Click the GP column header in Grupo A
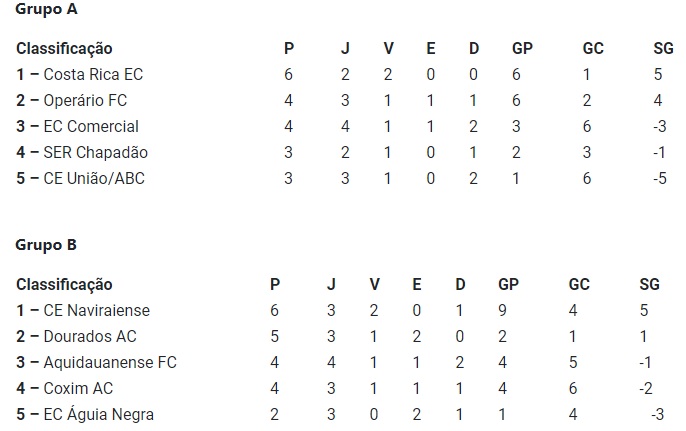686x431 pixels. [x=522, y=48]
